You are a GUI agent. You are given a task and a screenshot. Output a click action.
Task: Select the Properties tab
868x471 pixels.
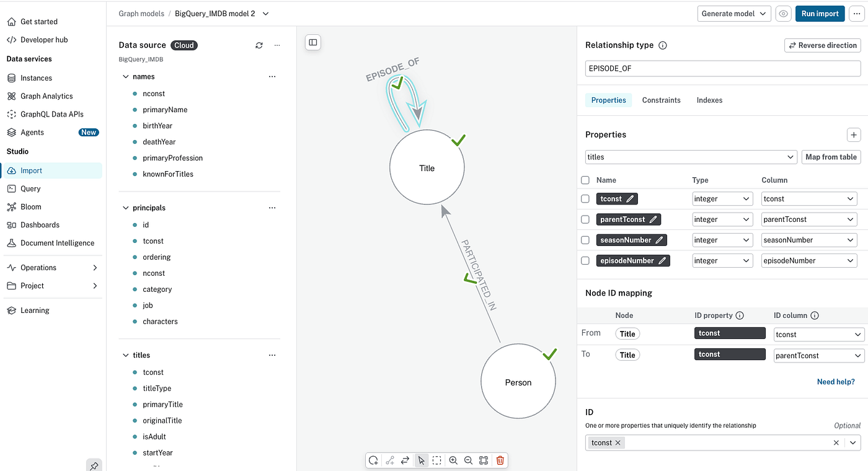(608, 100)
